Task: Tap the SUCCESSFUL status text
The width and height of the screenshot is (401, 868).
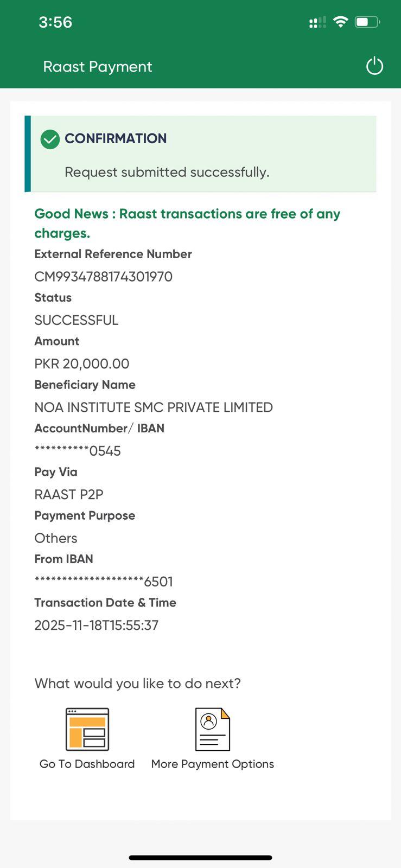Action: [77, 320]
